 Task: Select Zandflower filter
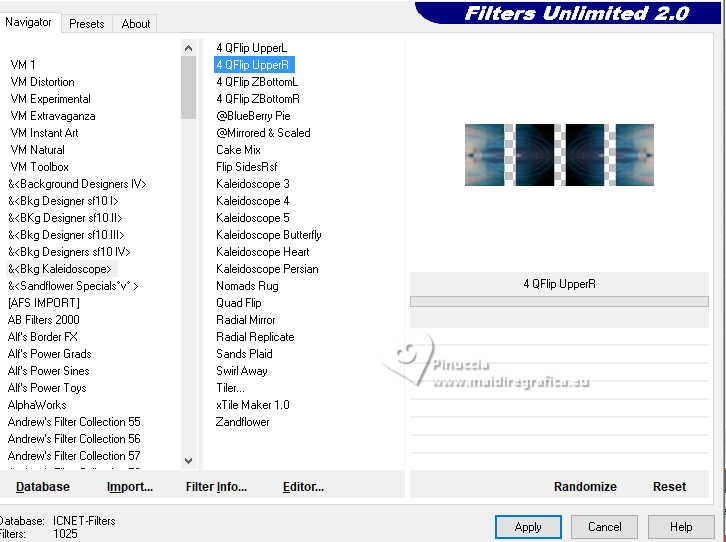coord(243,422)
